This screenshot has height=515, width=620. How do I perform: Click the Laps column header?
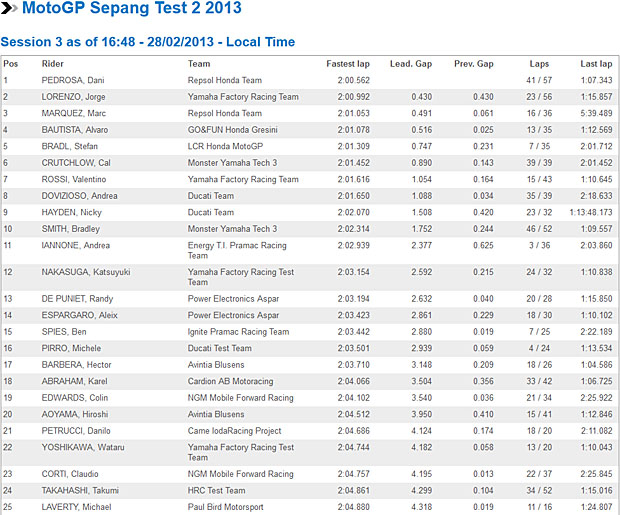click(x=539, y=63)
